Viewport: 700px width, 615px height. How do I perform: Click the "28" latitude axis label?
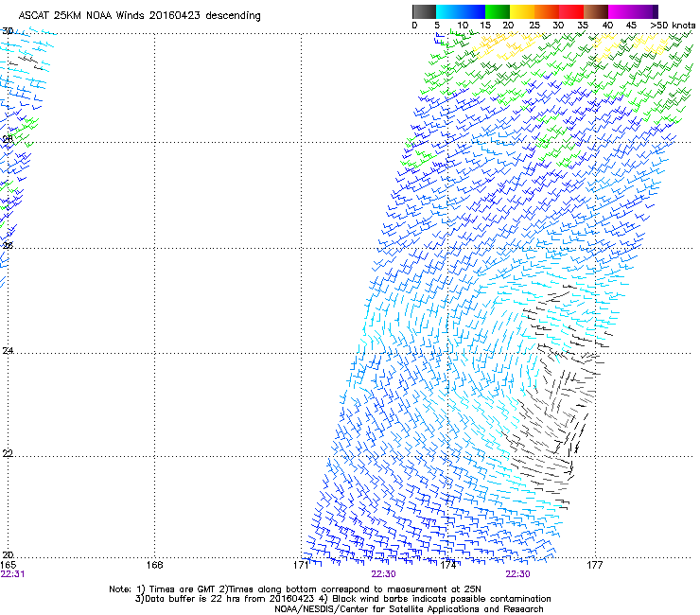8,139
